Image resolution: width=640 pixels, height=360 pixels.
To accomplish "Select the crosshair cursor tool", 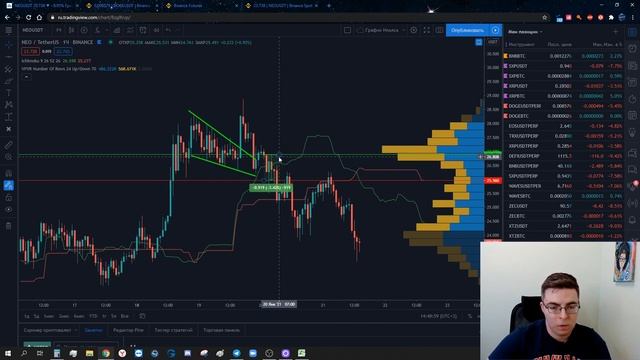I will (9, 45).
